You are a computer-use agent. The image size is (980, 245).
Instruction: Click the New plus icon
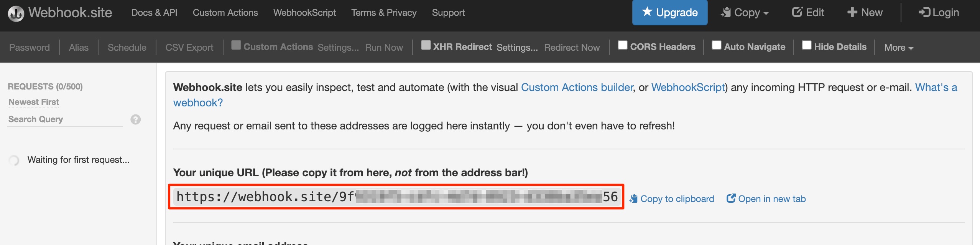point(852,12)
